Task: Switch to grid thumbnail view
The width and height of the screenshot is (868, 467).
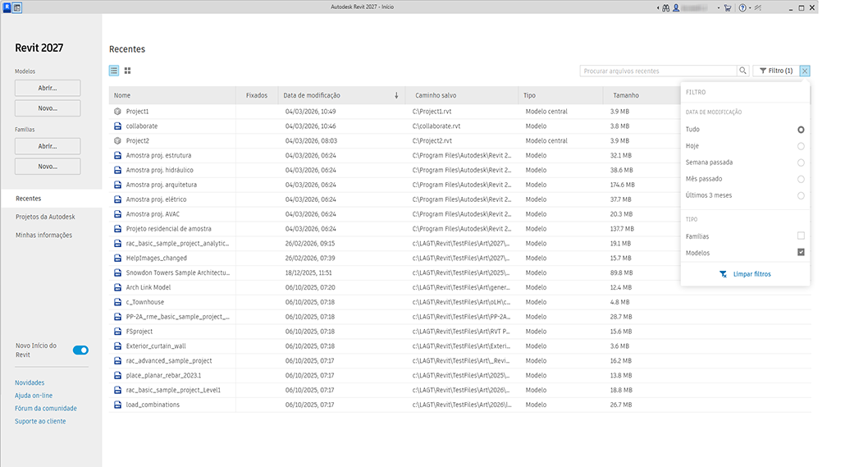Action: pyautogui.click(x=128, y=71)
